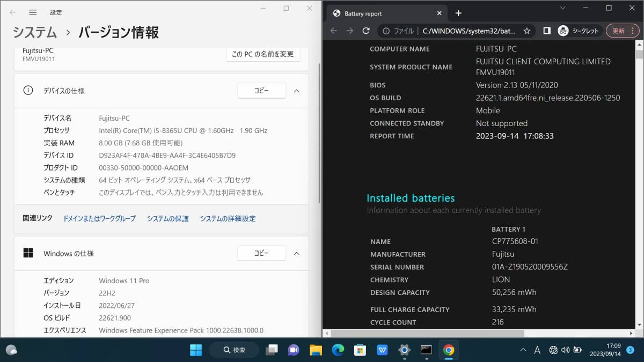Viewport: 644px width, 362px height.
Task: Click the IME input mode indicator A
Action: tap(537, 350)
